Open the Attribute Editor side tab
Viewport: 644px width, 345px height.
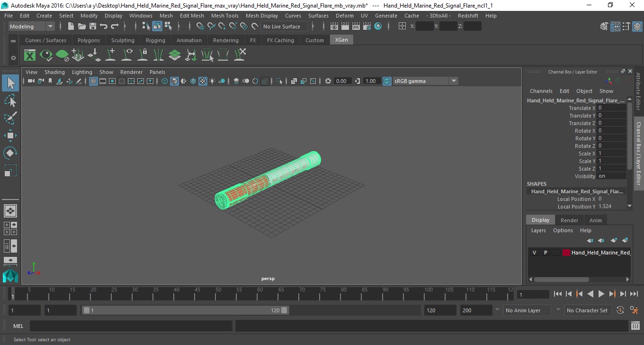(638, 91)
